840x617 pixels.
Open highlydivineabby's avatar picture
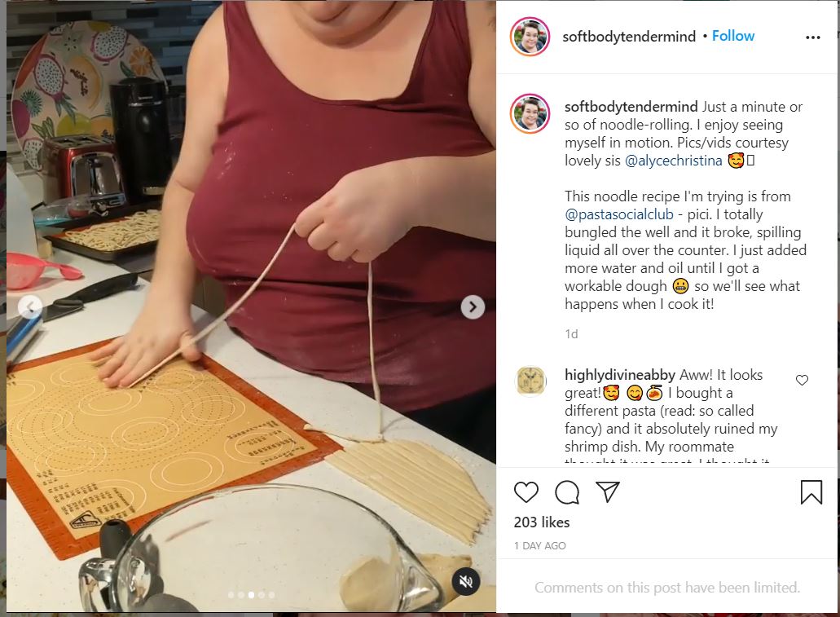pyautogui.click(x=530, y=381)
